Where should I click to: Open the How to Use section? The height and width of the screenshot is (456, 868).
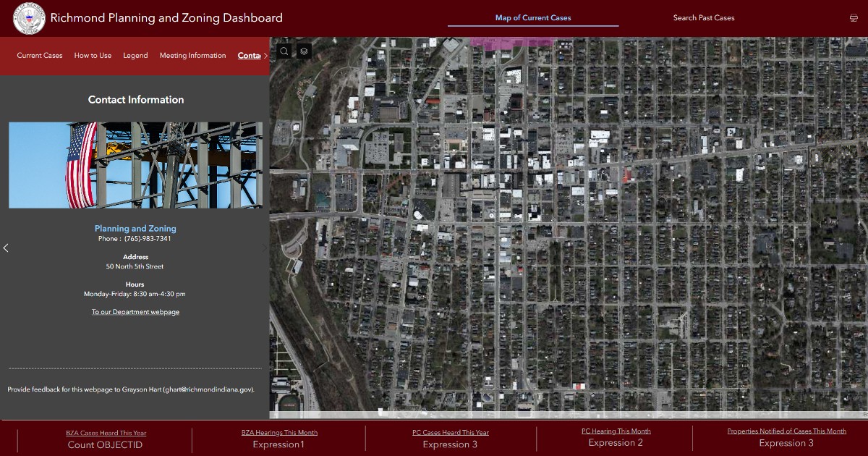[92, 55]
